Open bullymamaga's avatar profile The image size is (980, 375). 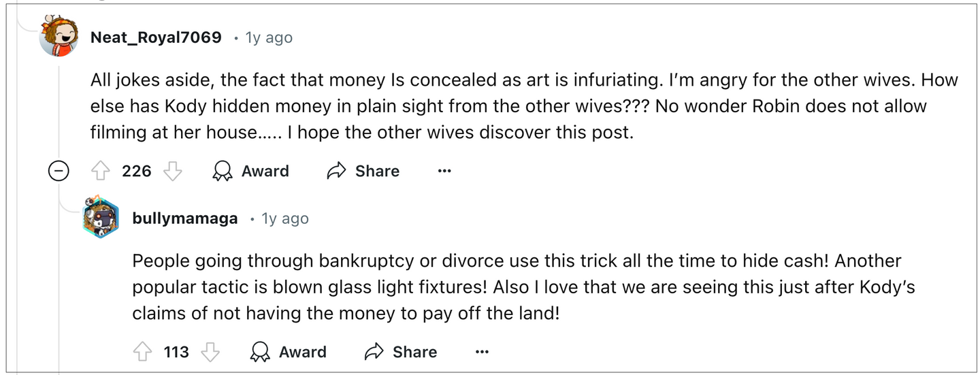coord(101,218)
